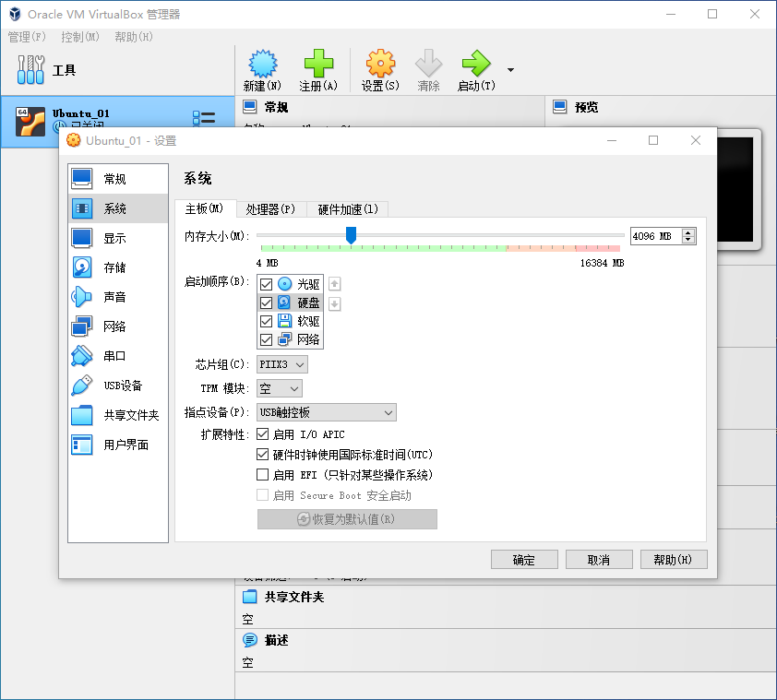777x700 pixels.
Task: Select 系统 settings category
Action: 118,208
